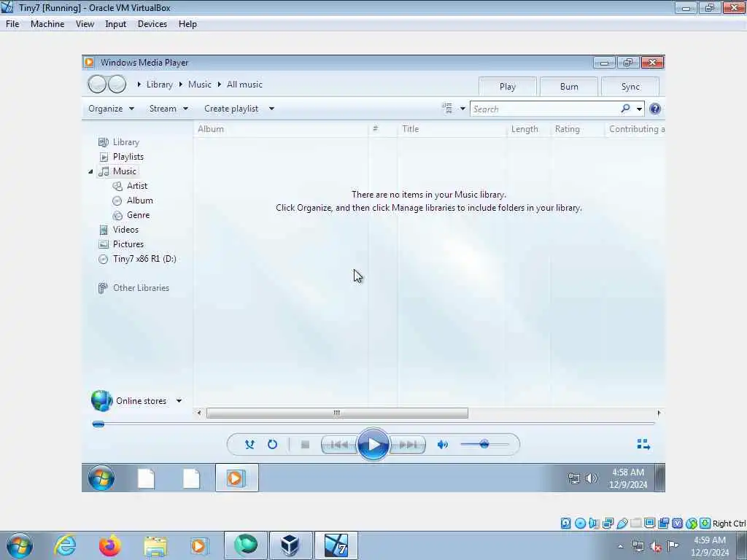Screen dimensions: 747x560
Task: Expand the search options dropdown arrow
Action: tap(639, 109)
